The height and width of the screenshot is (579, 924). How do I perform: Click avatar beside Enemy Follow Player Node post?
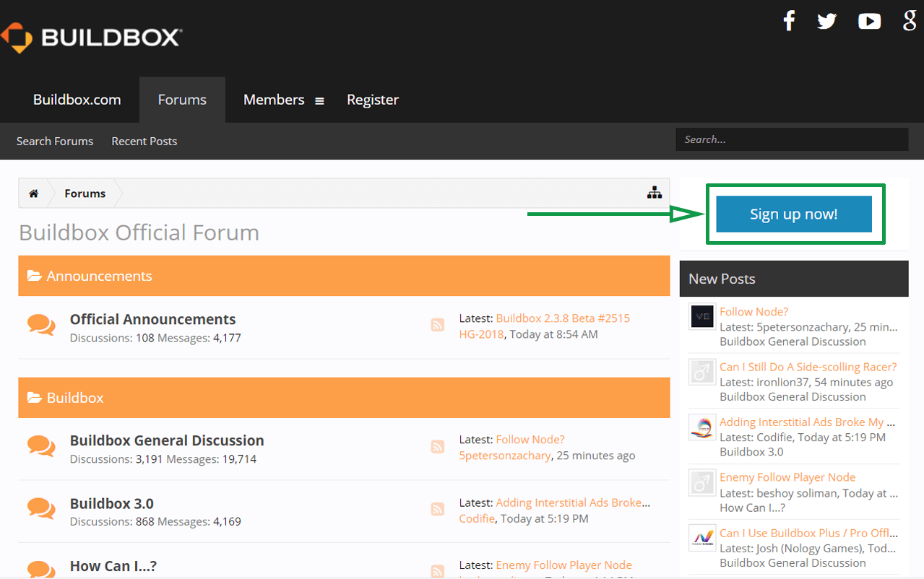coord(702,482)
